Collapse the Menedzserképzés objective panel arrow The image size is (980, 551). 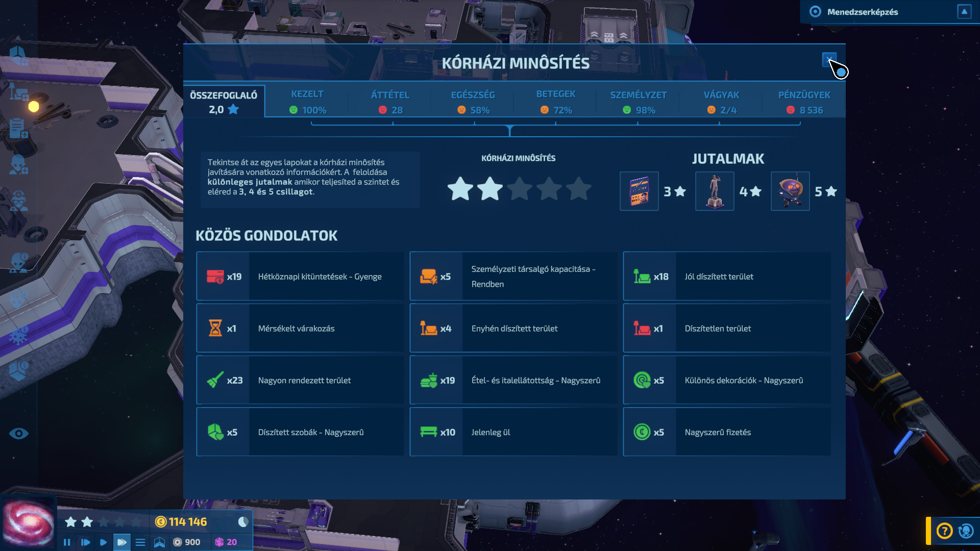click(964, 12)
